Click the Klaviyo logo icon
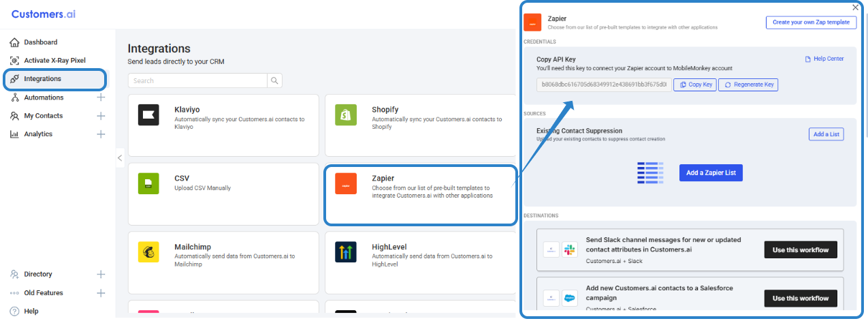Screen dimensions: 868x321 tap(148, 115)
